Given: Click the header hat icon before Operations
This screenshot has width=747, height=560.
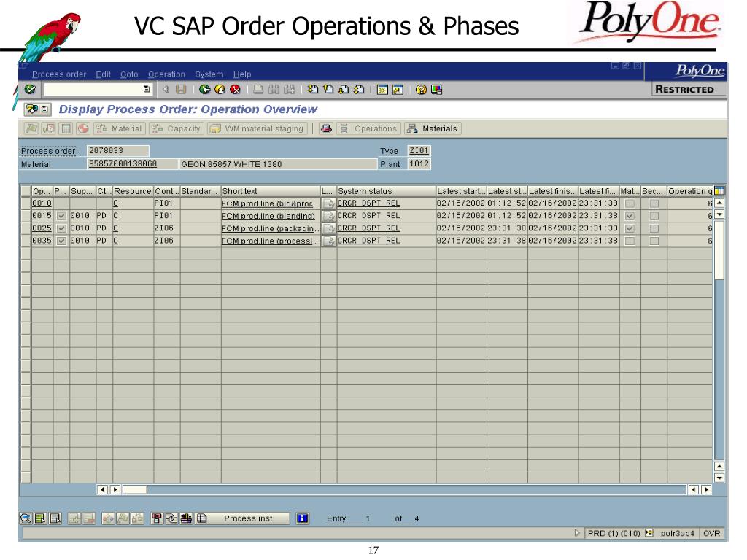Looking at the screenshot, I should (x=326, y=128).
